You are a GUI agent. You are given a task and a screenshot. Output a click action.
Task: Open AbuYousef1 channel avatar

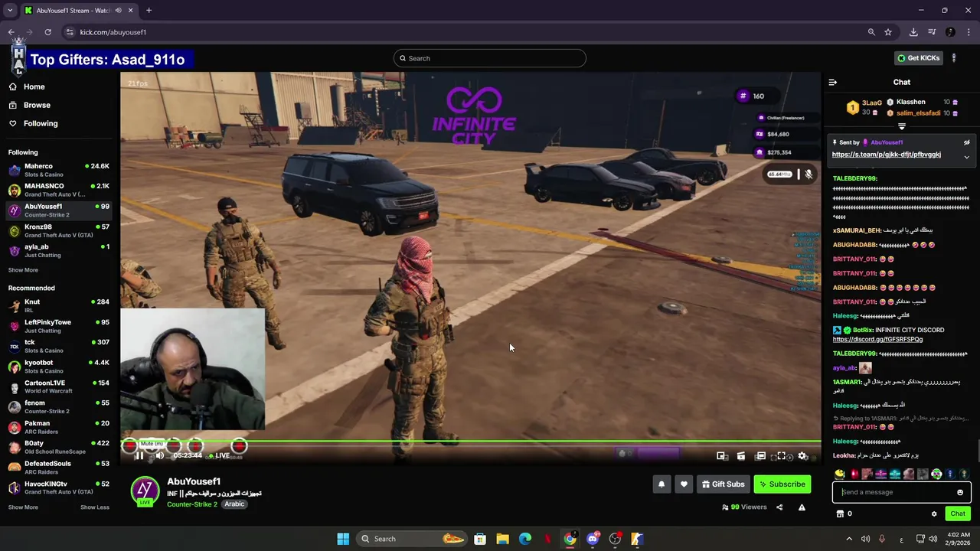pyautogui.click(x=145, y=491)
